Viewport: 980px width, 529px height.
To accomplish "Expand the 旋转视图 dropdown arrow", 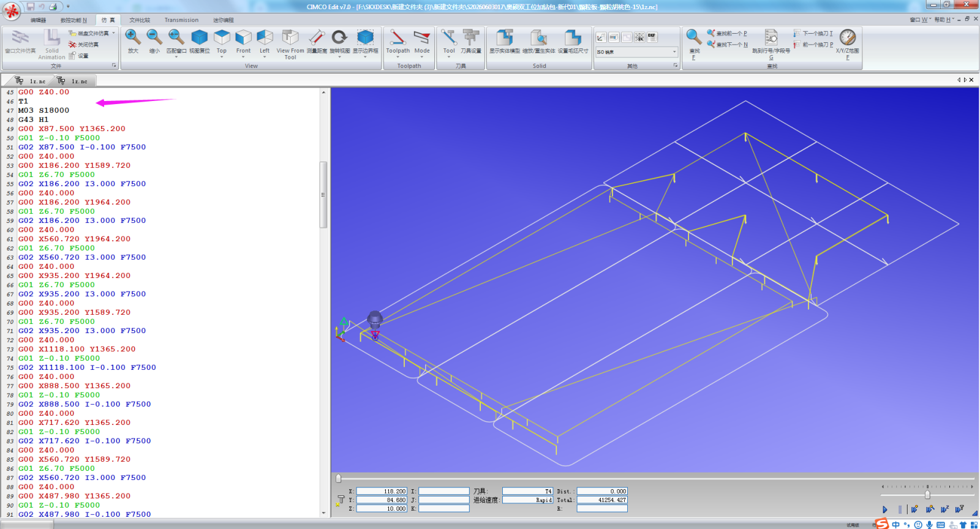I will pyautogui.click(x=339, y=57).
